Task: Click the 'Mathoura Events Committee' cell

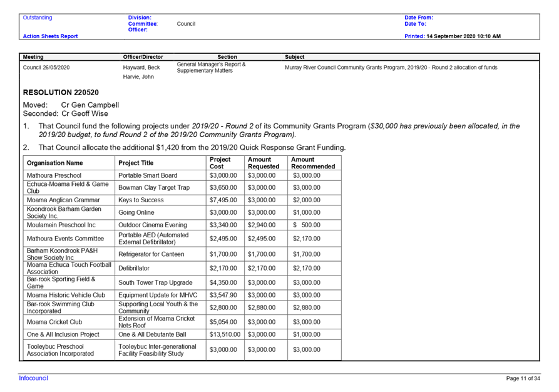Action: 69,238
